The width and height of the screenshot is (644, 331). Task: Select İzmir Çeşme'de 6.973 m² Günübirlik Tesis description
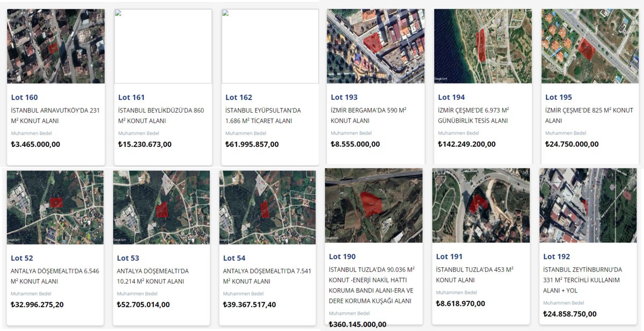[473, 115]
